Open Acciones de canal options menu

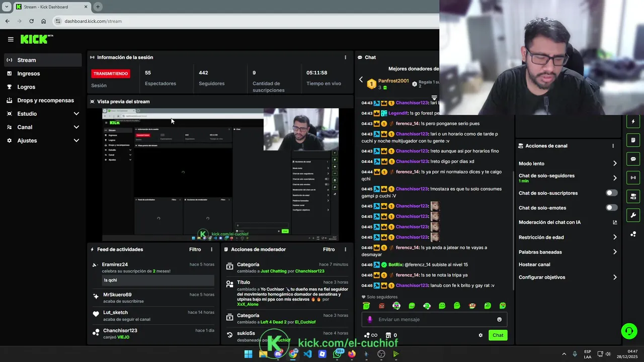point(613,146)
